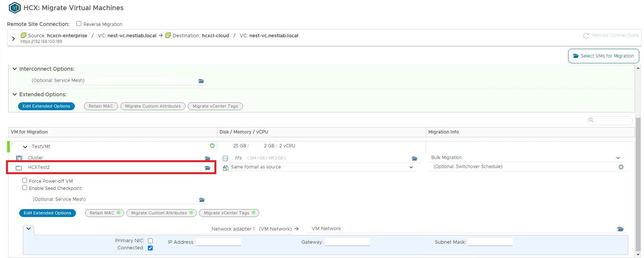The height and width of the screenshot is (258, 644).
Task: Toggle top Retain MAC option
Action: [x=101, y=106]
